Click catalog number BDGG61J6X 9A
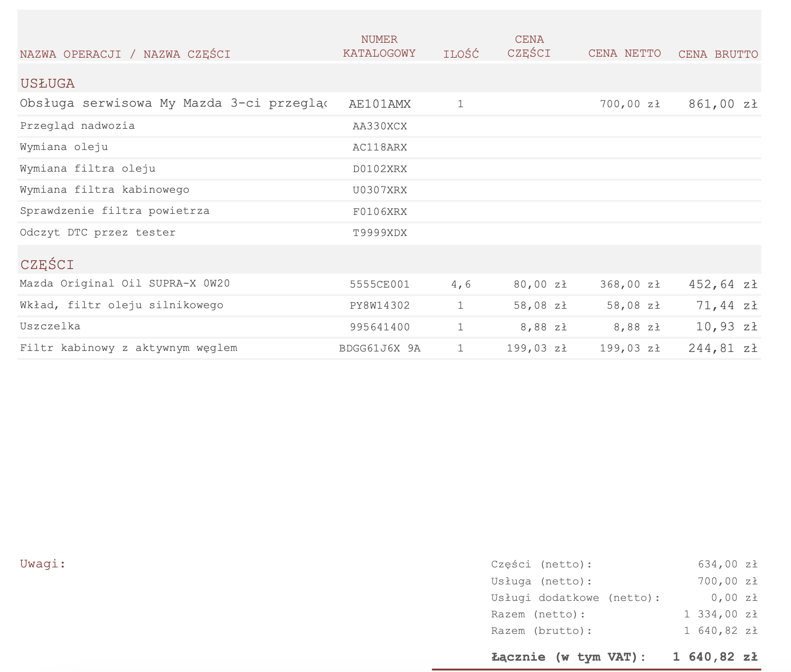Screen dimensions: 791x672 (x=380, y=348)
